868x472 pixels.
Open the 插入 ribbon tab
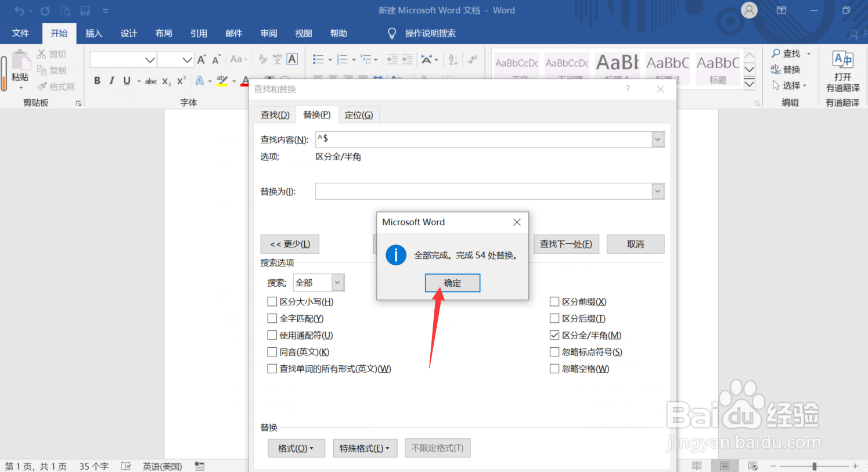click(x=93, y=33)
